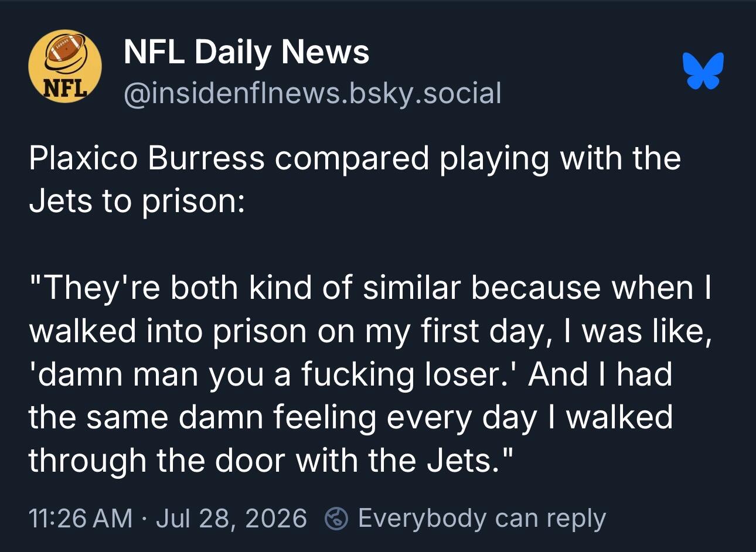Click the 'They're both kind of similar' line
Viewport: 756px width, 552px height.
(370, 288)
